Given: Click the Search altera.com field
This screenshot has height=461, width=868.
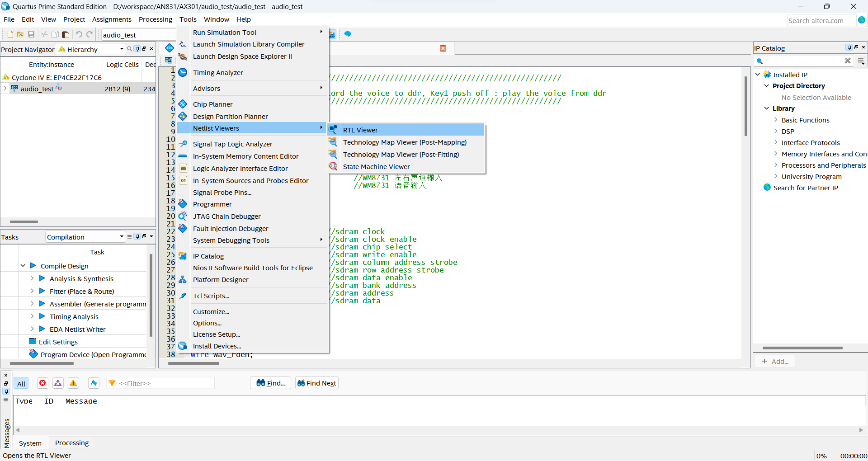Looking at the screenshot, I should pyautogui.click(x=821, y=20).
